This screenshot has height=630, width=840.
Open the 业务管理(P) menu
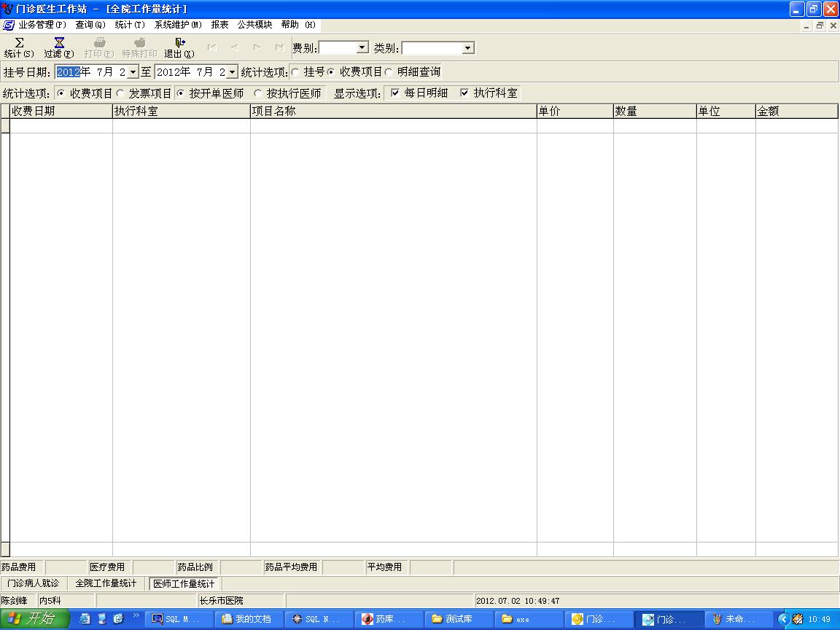[x=42, y=25]
